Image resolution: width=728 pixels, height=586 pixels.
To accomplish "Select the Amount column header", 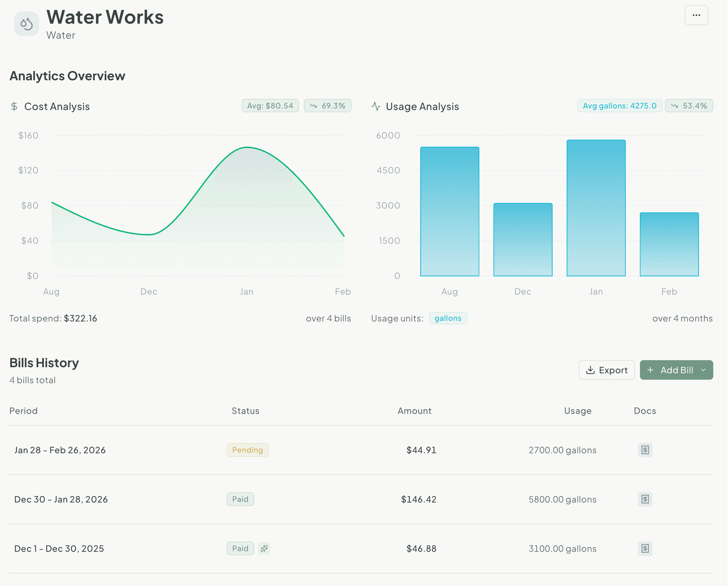I will click(414, 410).
